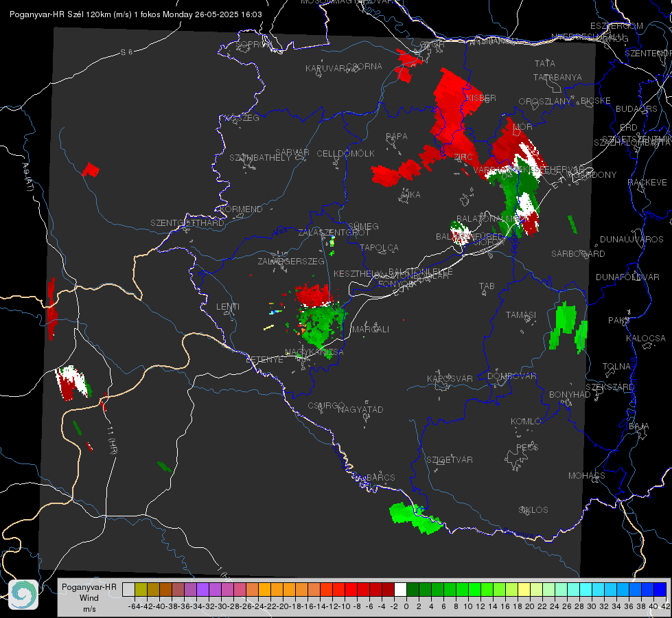Click the OROSZLANY label
Viewport: 672px width, 618px height.
click(x=545, y=101)
